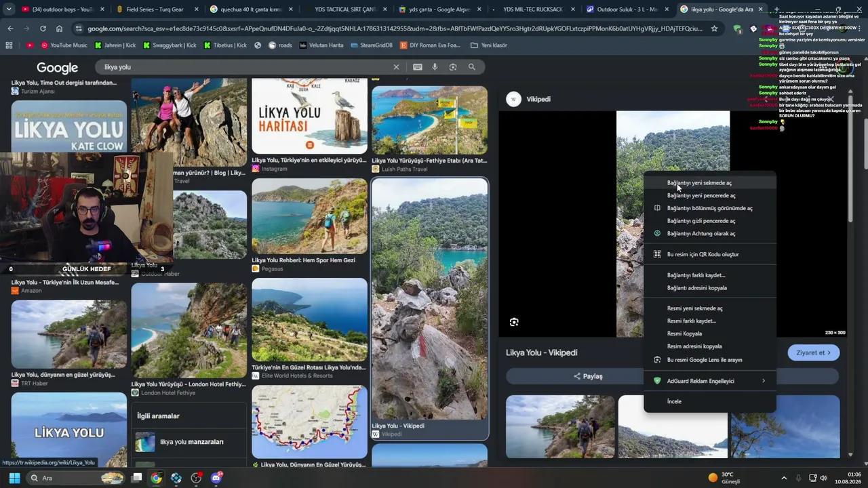This screenshot has height=488, width=868.
Task: Click the Lens icon on preview image
Action: (x=514, y=322)
